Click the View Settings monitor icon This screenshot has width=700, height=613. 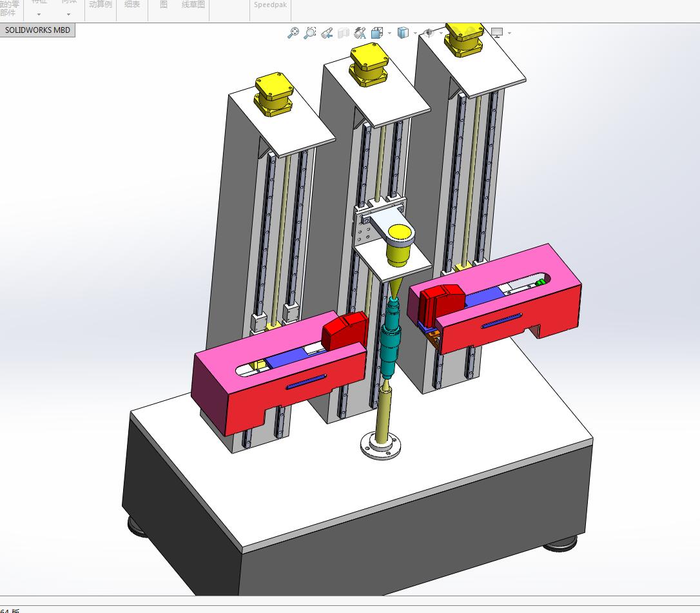[496, 32]
